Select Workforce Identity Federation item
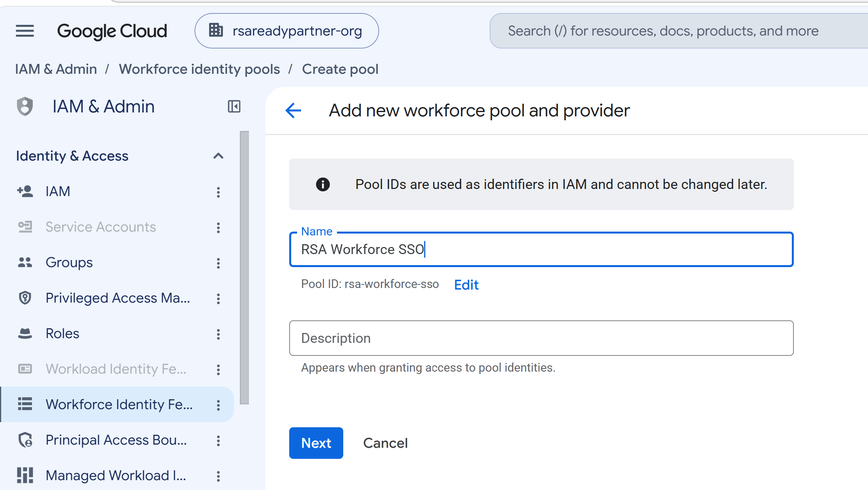This screenshot has width=868, height=490. (x=118, y=404)
